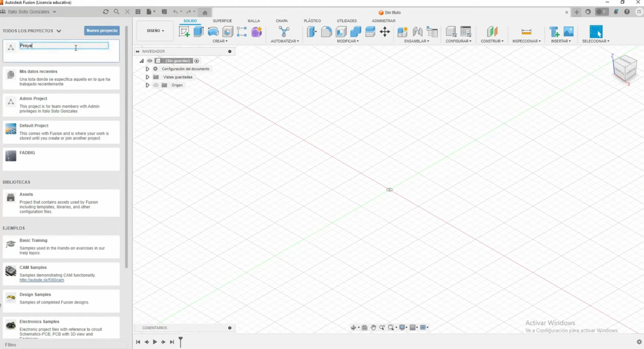This screenshot has width=644, height=349.
Task: Switch to the SUPERFICIE tab
Action: tap(222, 21)
